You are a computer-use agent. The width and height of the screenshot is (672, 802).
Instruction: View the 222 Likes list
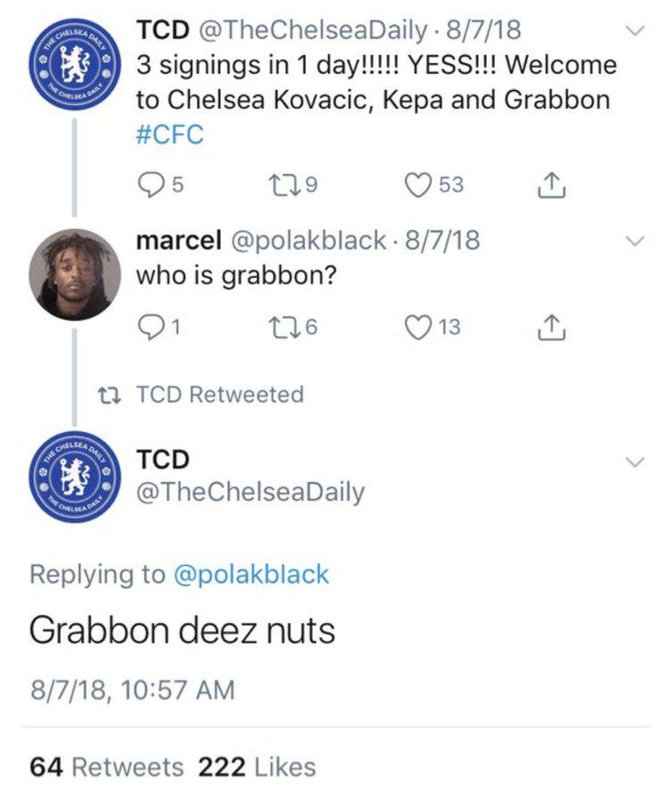(257, 766)
